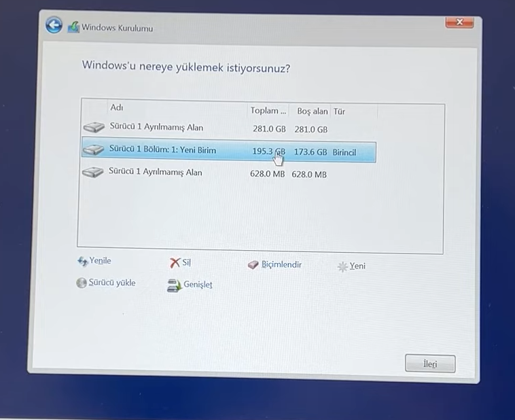
Task: Click the 173.6 GB free space cell
Action: tap(310, 152)
